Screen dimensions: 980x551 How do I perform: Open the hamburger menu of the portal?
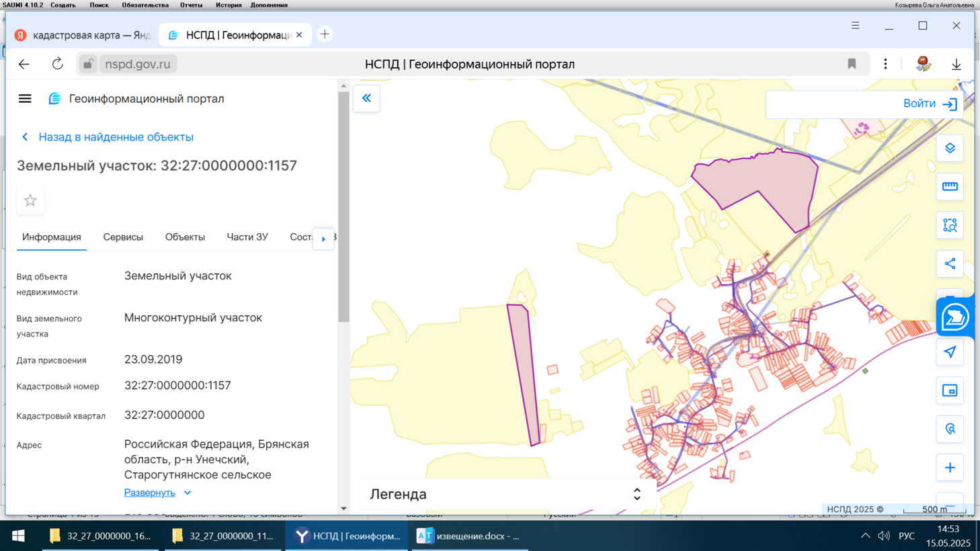[x=25, y=99]
